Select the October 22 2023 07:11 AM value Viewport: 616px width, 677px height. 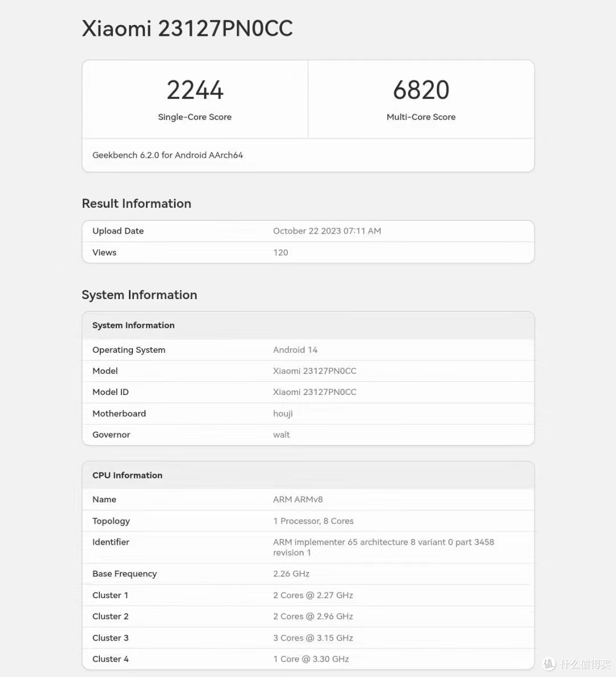tap(327, 231)
